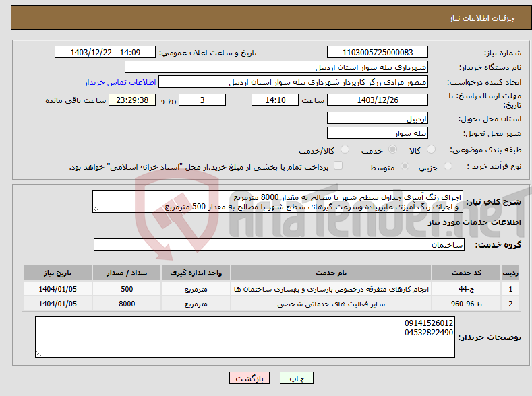
Task: Click the remaining time field 23:29:38
Action: 132,100
